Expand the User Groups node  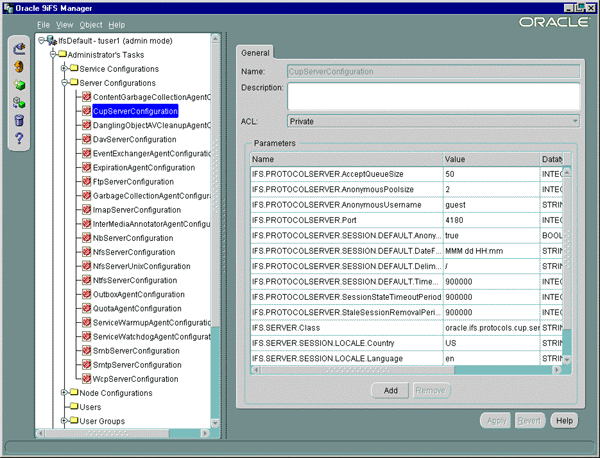tap(64, 421)
